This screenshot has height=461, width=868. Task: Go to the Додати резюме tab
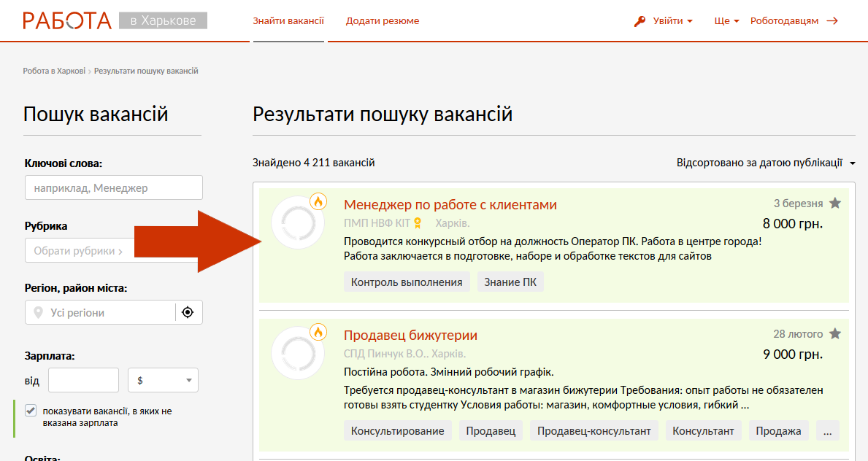point(383,21)
